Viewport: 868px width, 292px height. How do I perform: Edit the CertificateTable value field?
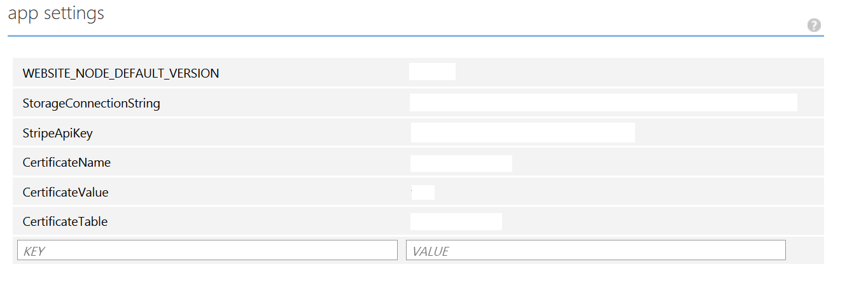click(456, 221)
